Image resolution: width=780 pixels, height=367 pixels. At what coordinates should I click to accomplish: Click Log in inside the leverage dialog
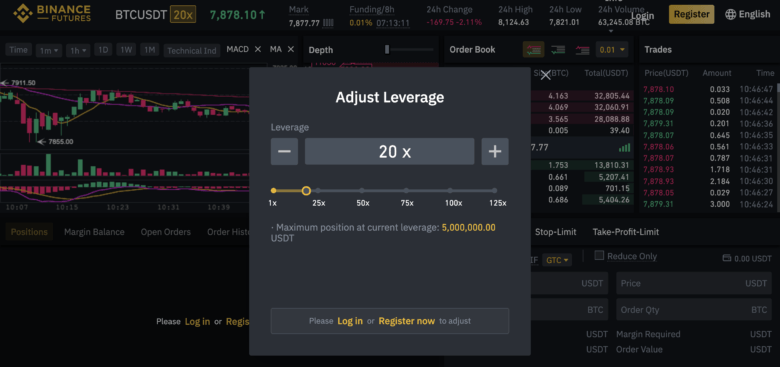coord(350,321)
